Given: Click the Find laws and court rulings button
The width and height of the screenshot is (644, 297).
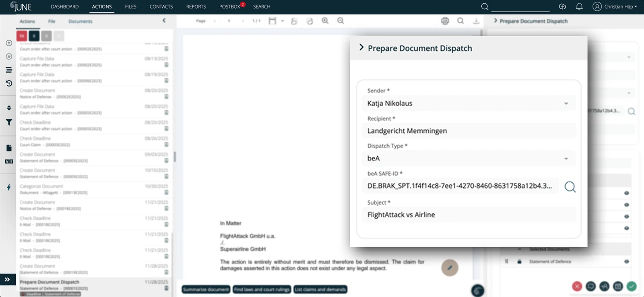Looking at the screenshot, I should tap(262, 289).
